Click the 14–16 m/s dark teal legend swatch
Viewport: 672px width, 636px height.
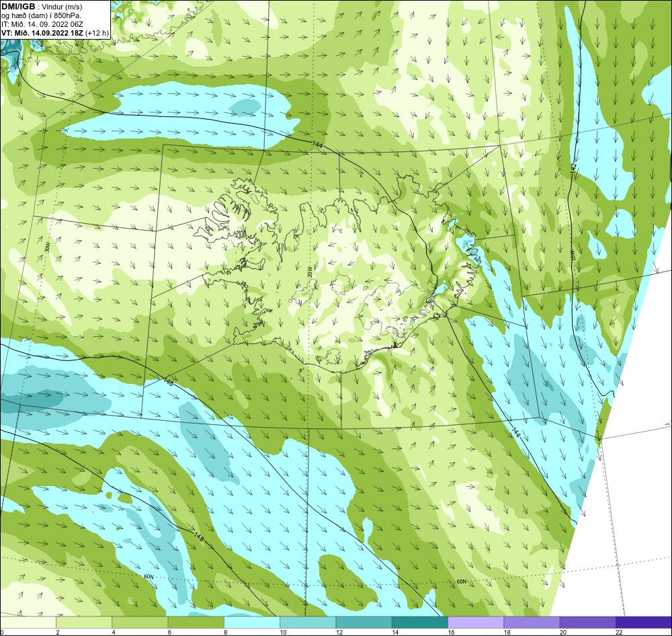tap(419, 622)
